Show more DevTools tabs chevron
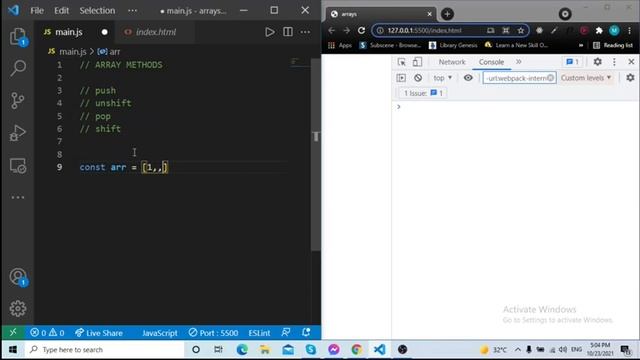 (x=518, y=62)
